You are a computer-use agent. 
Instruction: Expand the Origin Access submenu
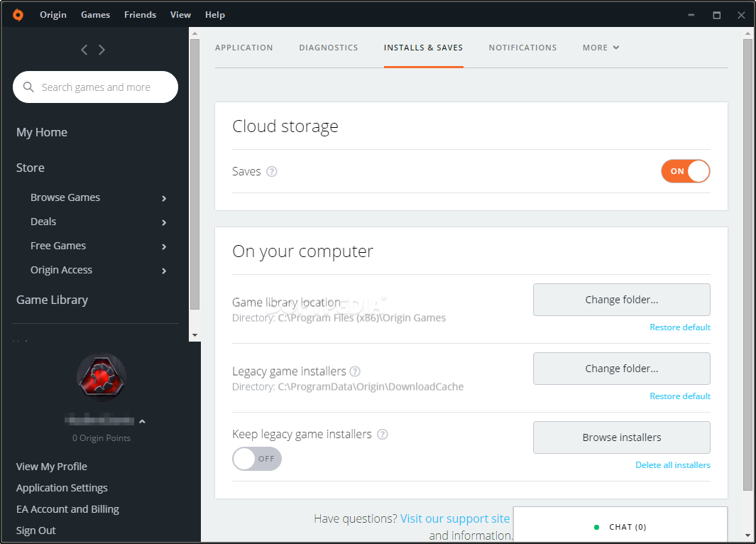click(164, 271)
